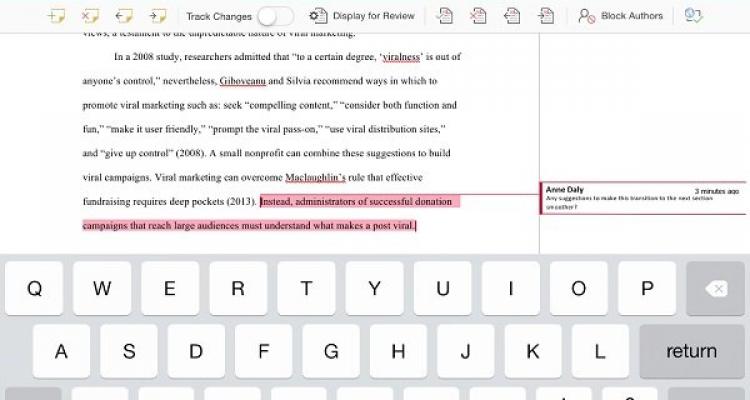Open the Display for Review options
This screenshot has height=400, width=750.
pos(360,16)
